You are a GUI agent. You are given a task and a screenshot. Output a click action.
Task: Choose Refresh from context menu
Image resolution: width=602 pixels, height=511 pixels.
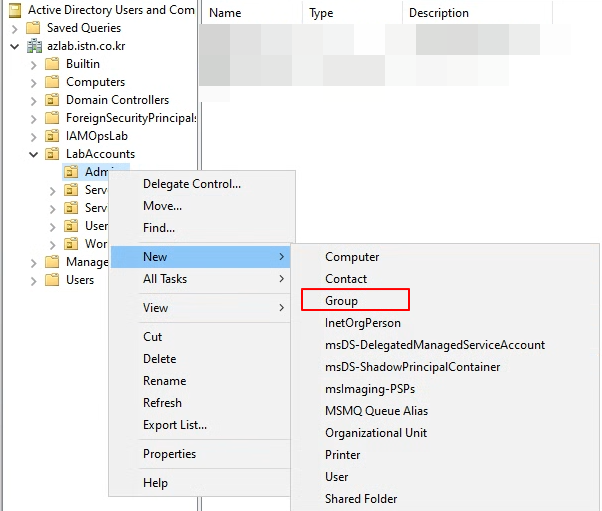click(200, 403)
